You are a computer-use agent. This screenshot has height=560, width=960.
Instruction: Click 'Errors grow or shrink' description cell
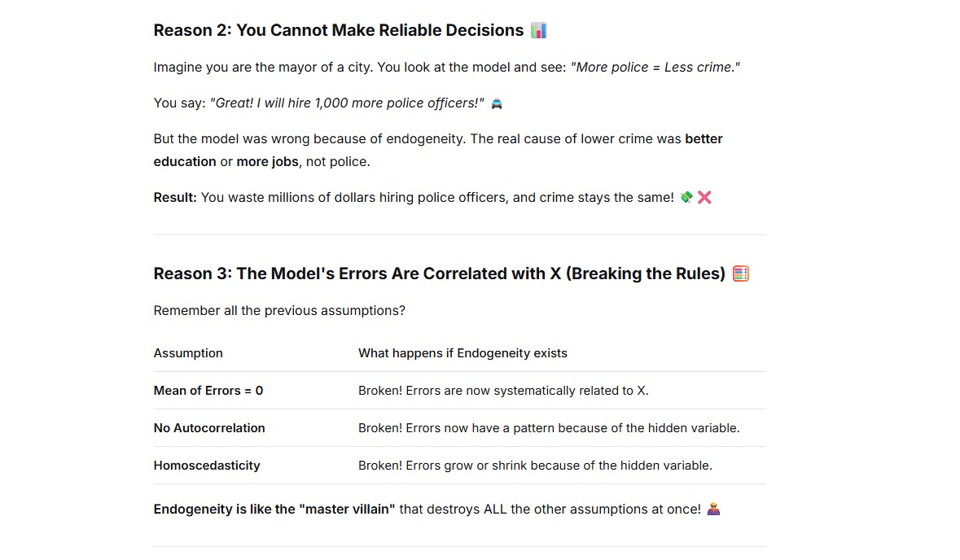point(535,465)
